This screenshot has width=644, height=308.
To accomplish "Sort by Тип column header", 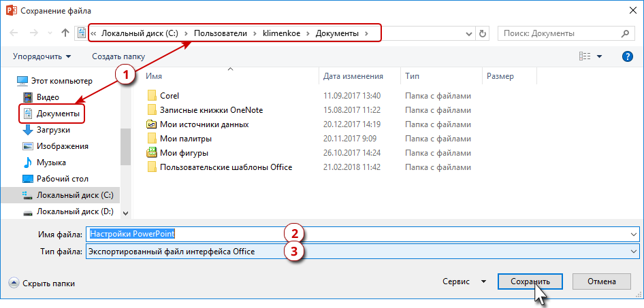I will [413, 76].
